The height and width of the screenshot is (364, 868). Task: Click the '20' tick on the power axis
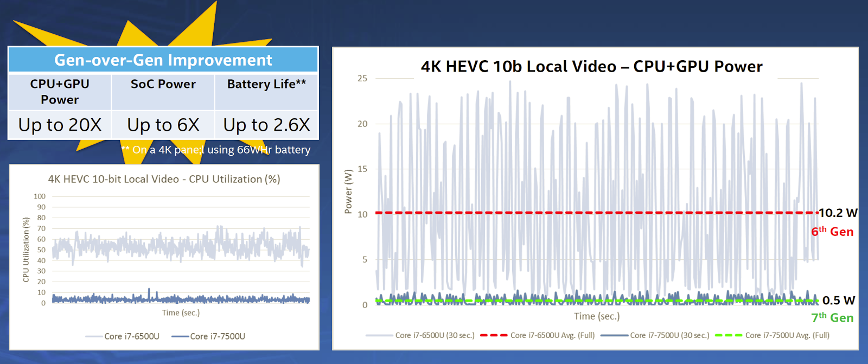(x=362, y=124)
